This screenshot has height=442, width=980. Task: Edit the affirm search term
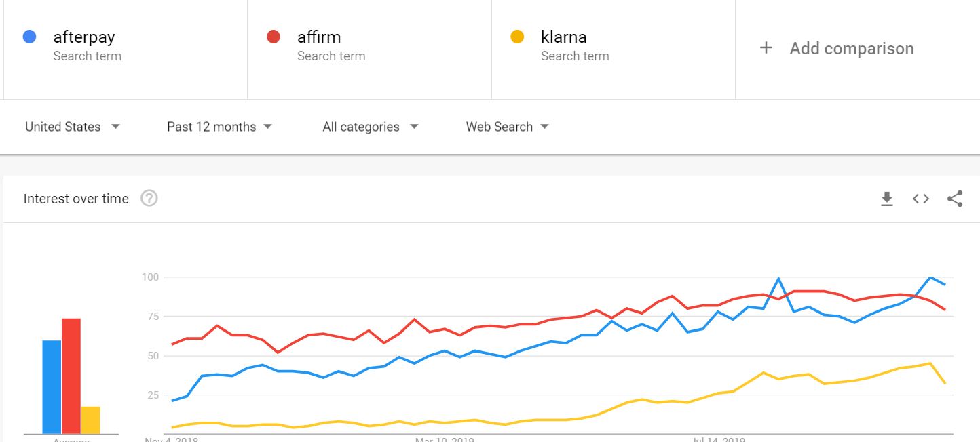point(319,37)
